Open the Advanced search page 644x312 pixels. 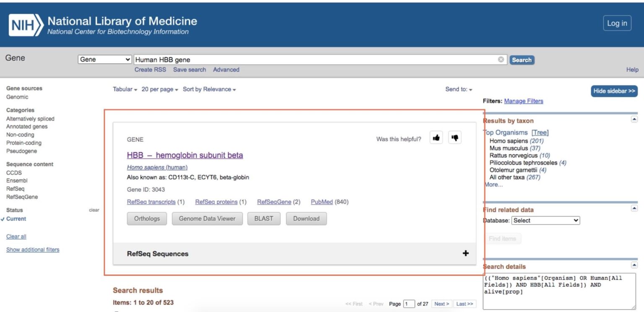[x=226, y=70]
